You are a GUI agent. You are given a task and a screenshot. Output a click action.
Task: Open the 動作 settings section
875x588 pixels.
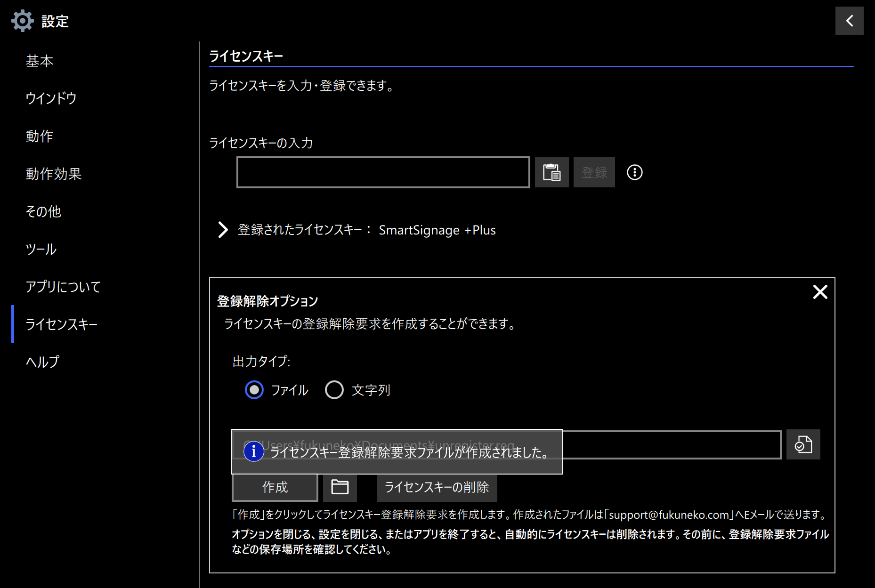(x=40, y=136)
